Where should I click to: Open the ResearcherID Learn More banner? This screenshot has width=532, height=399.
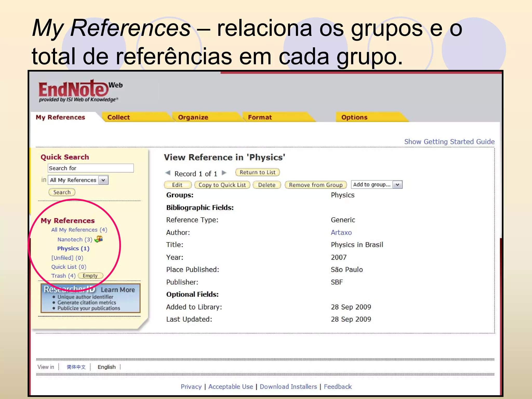[x=90, y=298]
